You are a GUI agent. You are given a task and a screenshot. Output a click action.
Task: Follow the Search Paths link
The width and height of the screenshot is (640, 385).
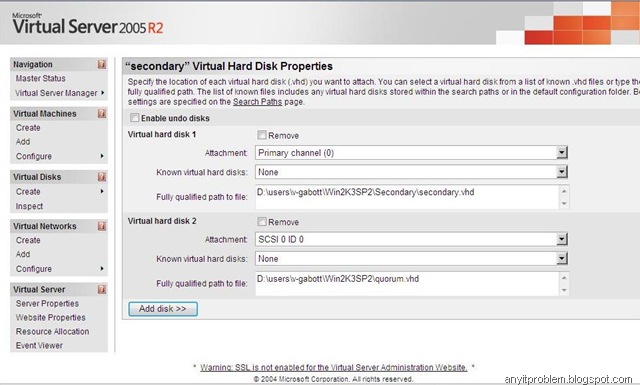257,102
